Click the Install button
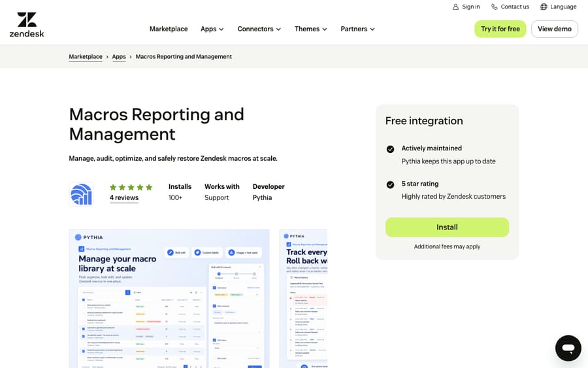 coord(447,227)
